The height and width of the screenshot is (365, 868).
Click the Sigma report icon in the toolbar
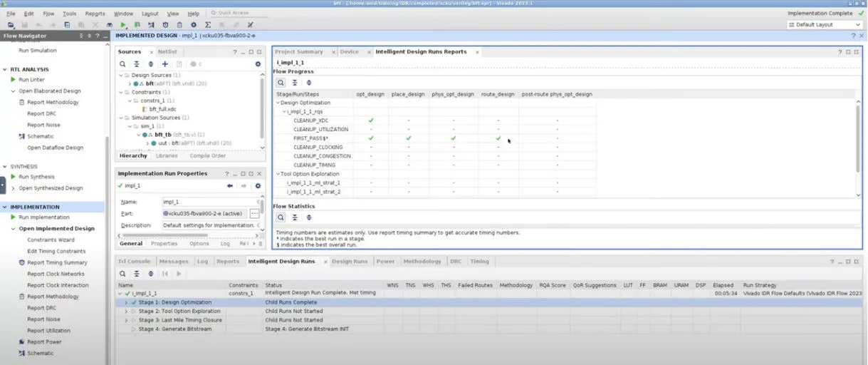(208, 25)
